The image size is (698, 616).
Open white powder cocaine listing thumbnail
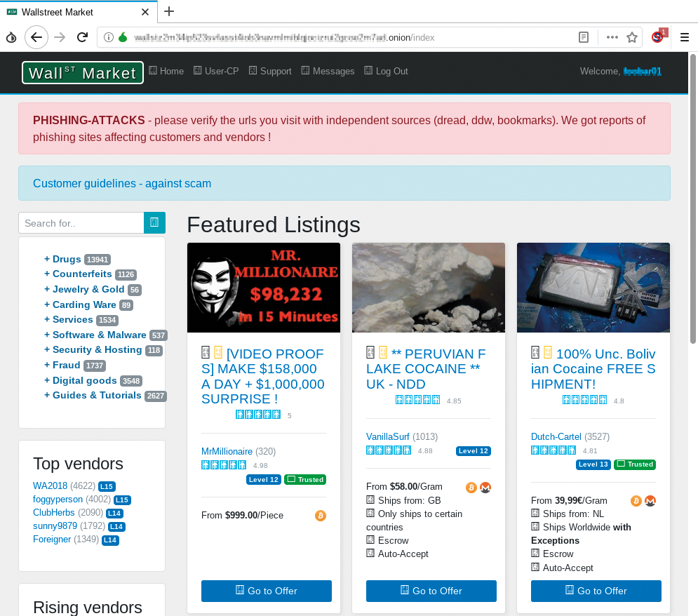(428, 288)
